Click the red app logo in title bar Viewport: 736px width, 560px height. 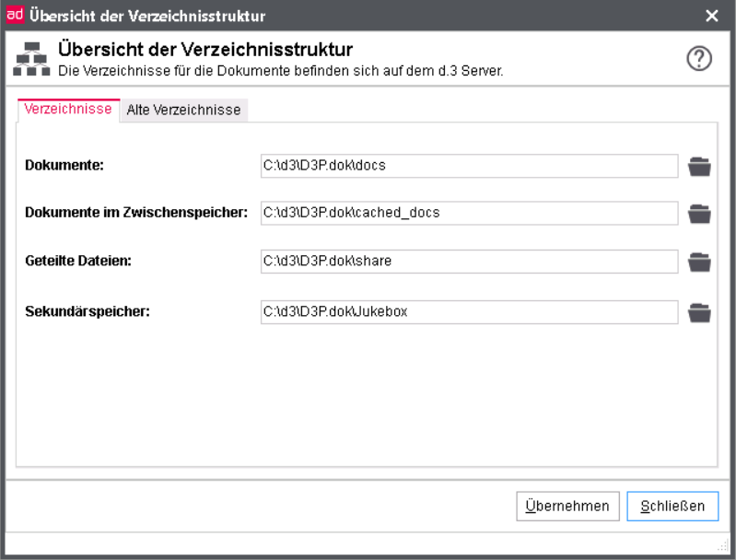click(x=15, y=15)
